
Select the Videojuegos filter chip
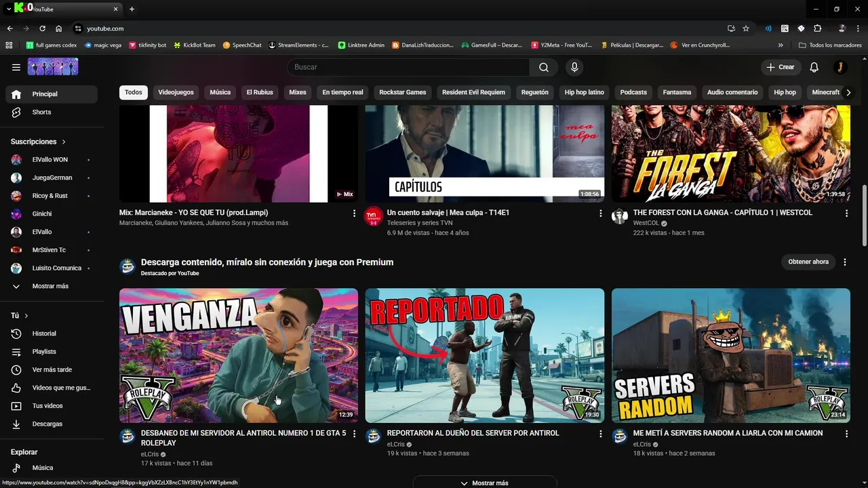(176, 92)
